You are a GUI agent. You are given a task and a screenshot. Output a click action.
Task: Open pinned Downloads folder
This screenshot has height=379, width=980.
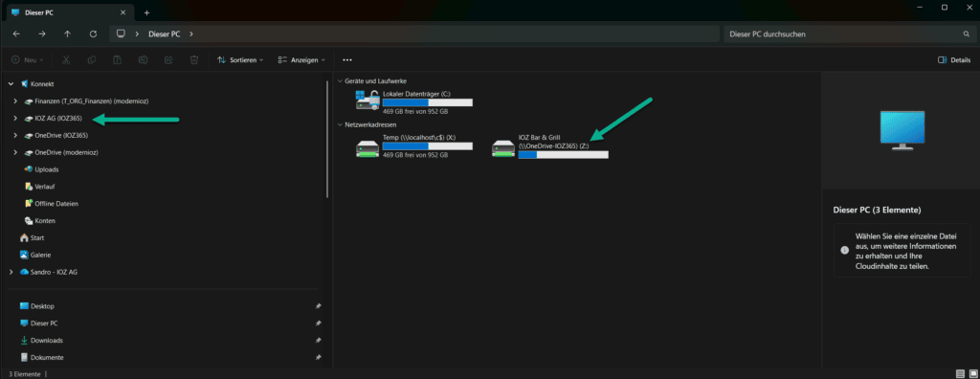(x=41, y=340)
